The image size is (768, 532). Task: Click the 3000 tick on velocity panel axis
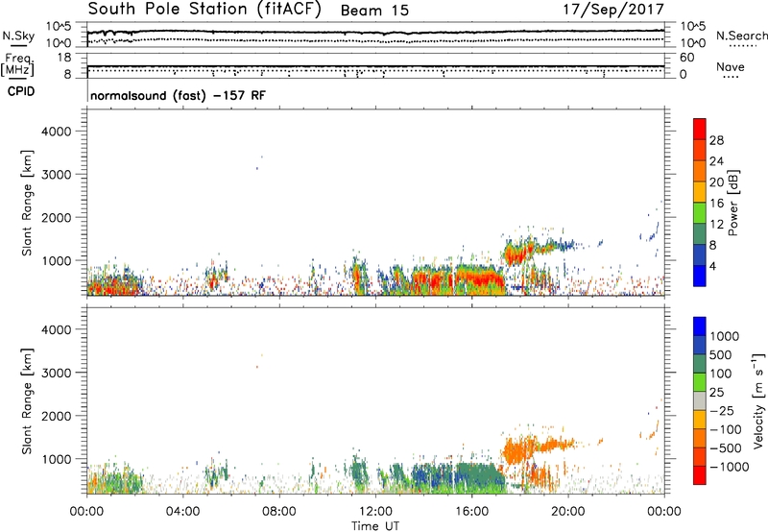point(57,373)
